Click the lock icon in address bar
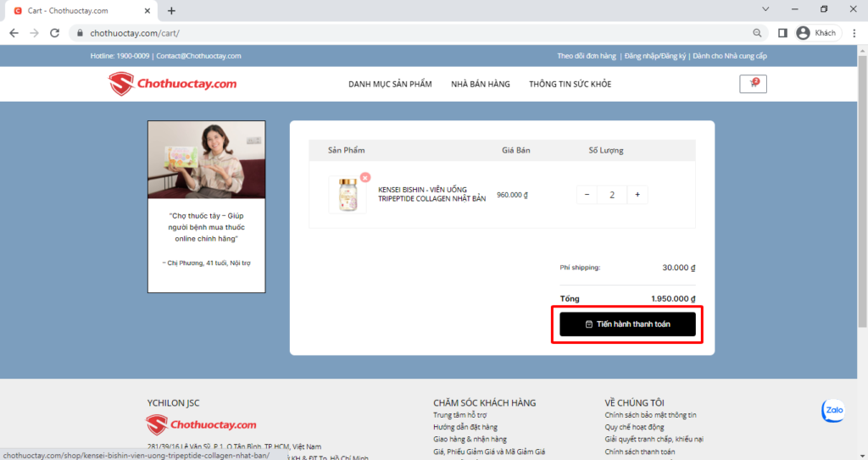The height and width of the screenshot is (460, 868). (x=80, y=33)
